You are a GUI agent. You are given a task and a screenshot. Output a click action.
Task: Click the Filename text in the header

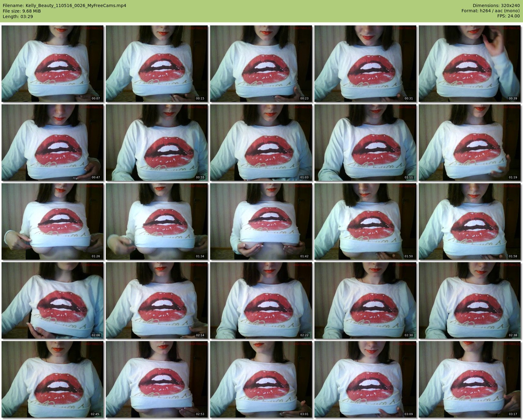[x=64, y=6]
